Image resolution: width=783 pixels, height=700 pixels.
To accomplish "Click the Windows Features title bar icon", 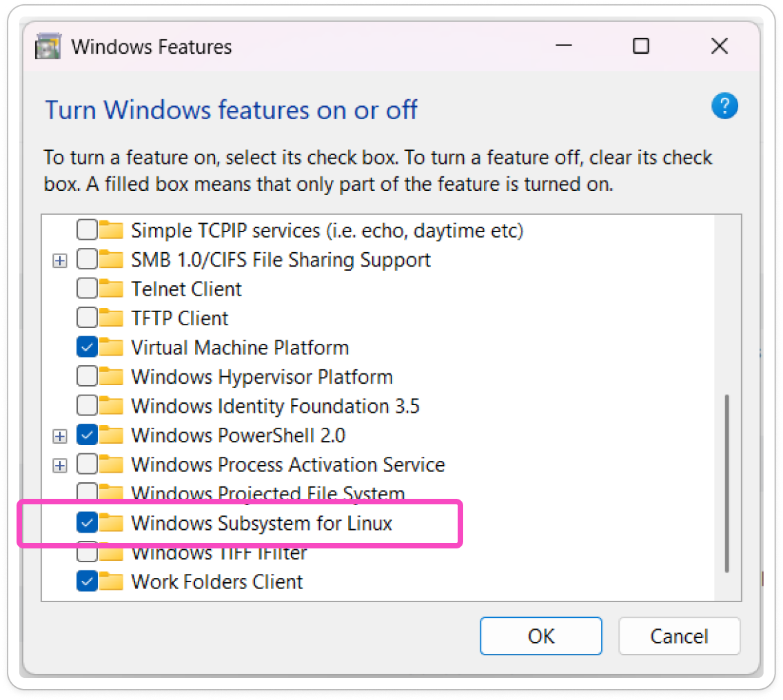I will [48, 47].
